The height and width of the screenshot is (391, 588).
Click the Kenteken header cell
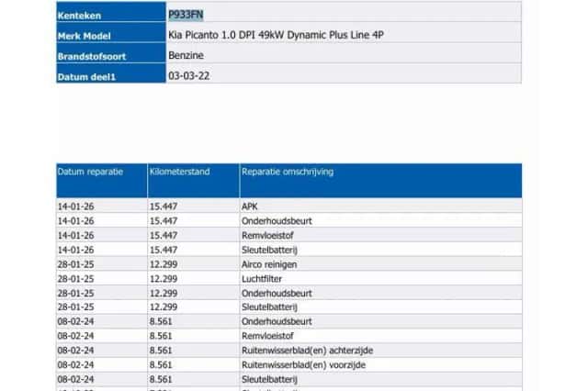[x=111, y=12]
